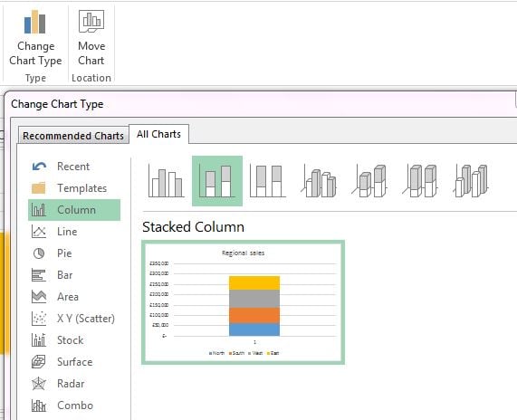Click the Templates folder icon
This screenshot has height=420, width=517.
pos(39,188)
